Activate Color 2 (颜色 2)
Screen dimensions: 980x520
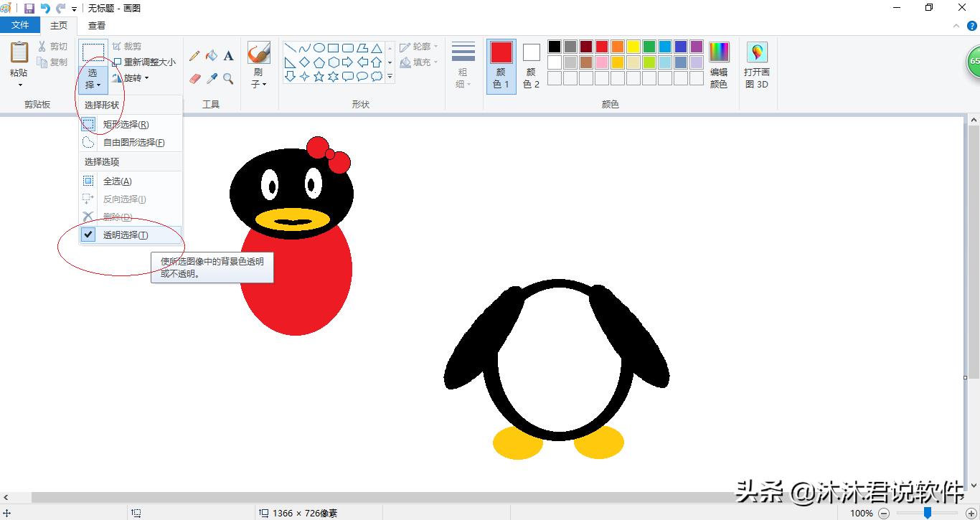click(531, 66)
